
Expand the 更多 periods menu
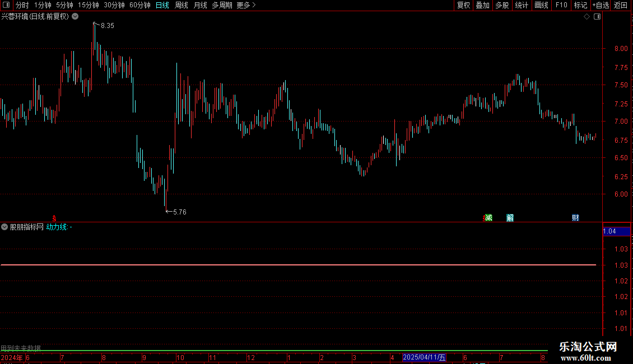(x=246, y=5)
